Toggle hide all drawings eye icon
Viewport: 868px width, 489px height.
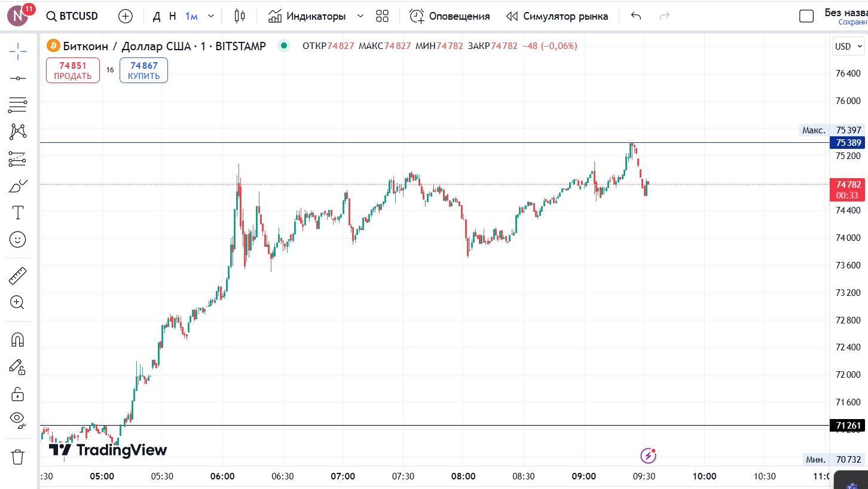(x=18, y=420)
